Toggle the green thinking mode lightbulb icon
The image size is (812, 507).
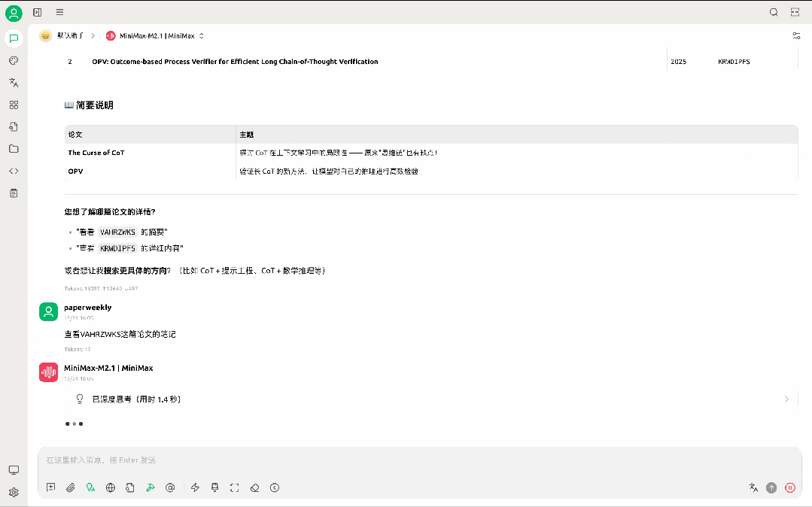point(90,487)
